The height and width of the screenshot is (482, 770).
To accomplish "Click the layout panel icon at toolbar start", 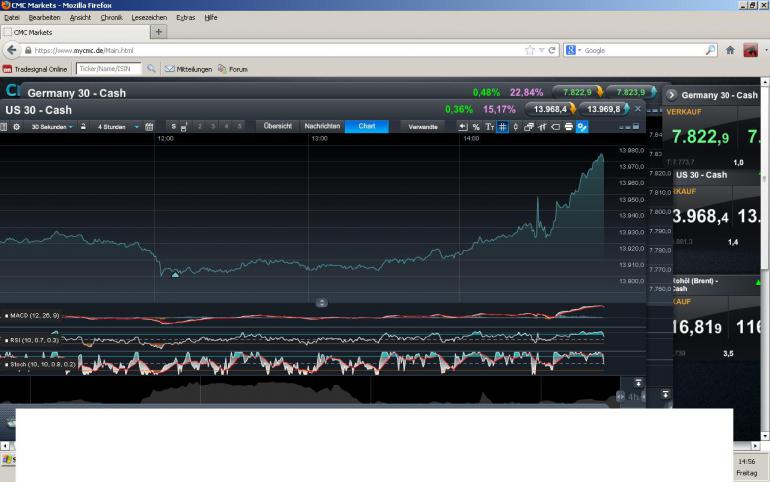I will coord(4,127).
